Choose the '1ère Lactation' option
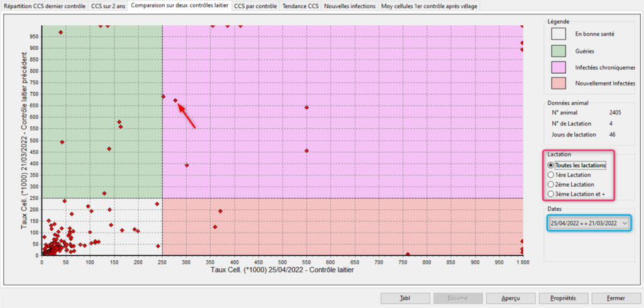Viewport: 644px width, 308px height. pos(552,175)
